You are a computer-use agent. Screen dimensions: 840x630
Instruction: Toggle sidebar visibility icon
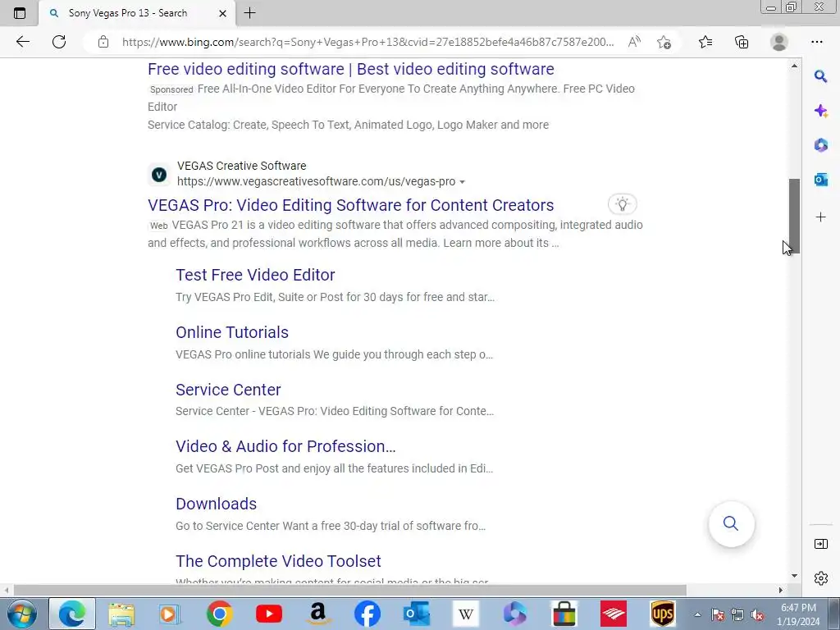pos(820,544)
